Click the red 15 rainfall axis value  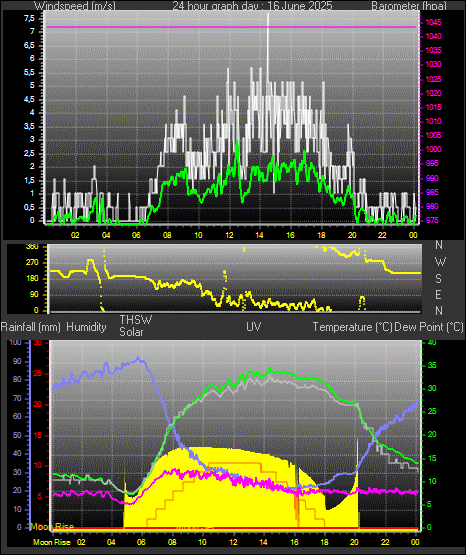pos(38,435)
